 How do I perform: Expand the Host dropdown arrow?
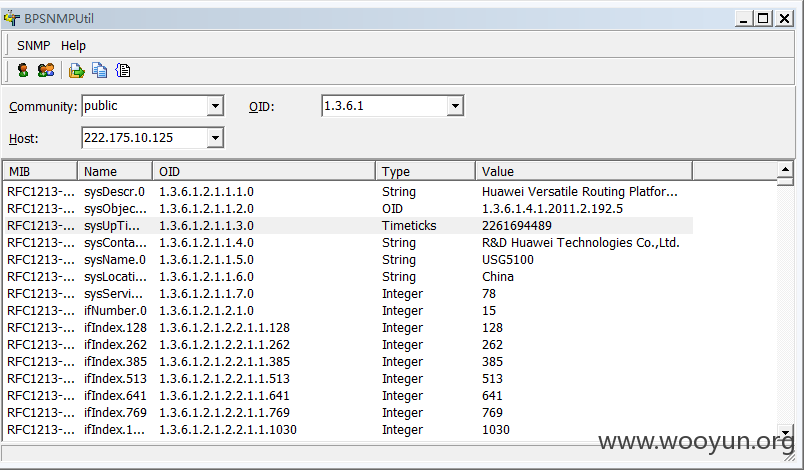coord(215,138)
